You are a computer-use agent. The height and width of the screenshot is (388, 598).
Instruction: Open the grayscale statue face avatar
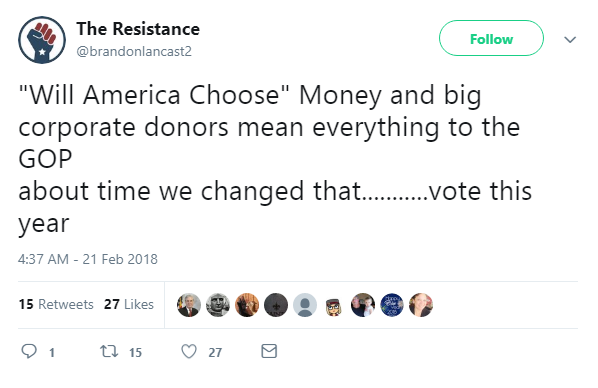tap(218, 305)
